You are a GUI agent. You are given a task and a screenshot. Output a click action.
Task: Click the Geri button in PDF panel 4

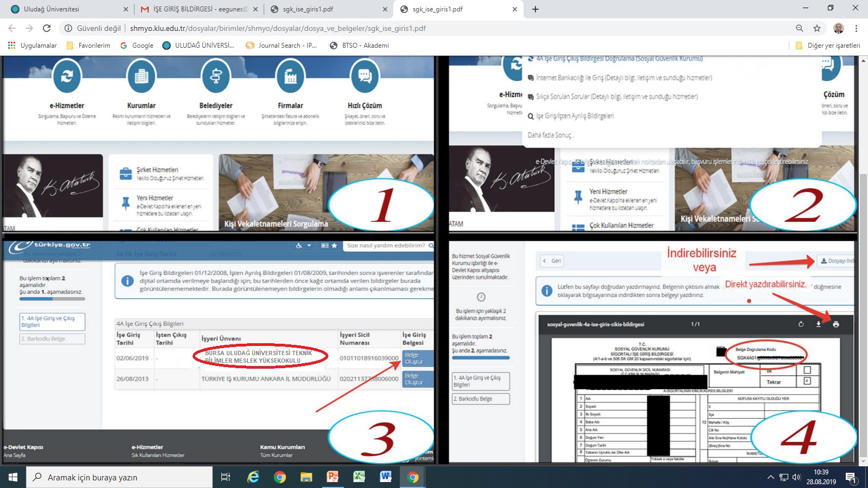pos(552,261)
